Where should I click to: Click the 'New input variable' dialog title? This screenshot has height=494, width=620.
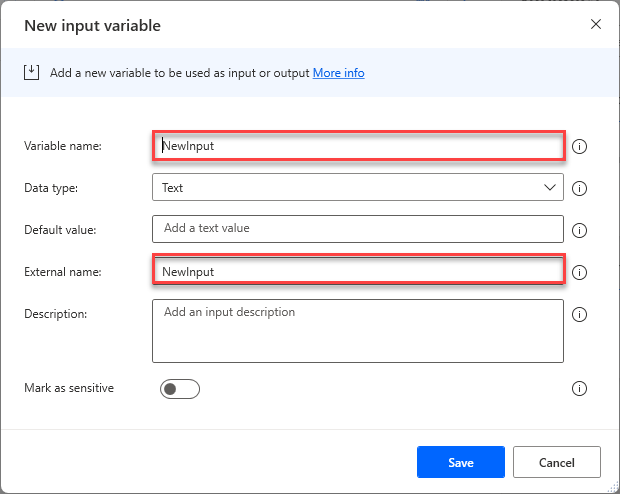coord(93,26)
